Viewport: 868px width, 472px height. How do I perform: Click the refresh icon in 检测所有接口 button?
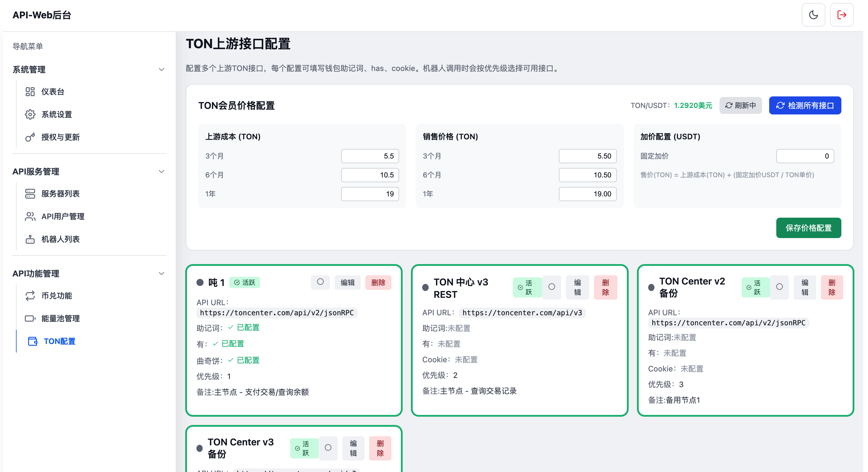(780, 106)
